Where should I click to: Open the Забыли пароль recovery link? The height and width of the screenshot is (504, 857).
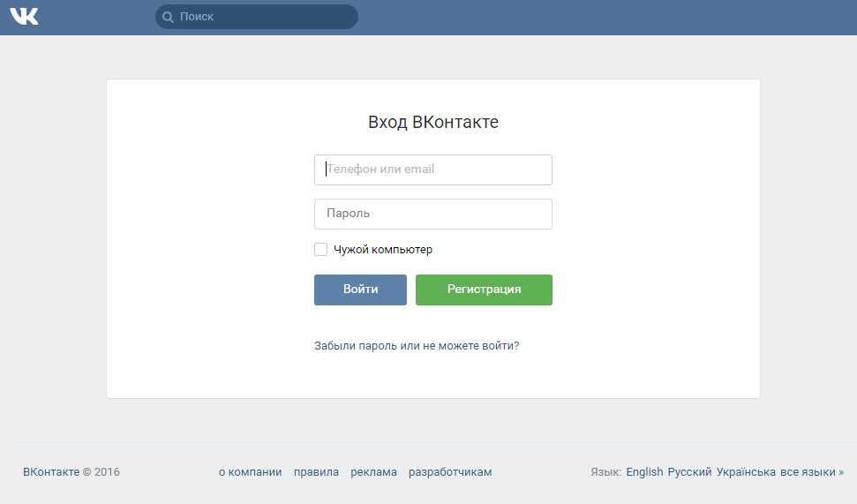pos(417,346)
